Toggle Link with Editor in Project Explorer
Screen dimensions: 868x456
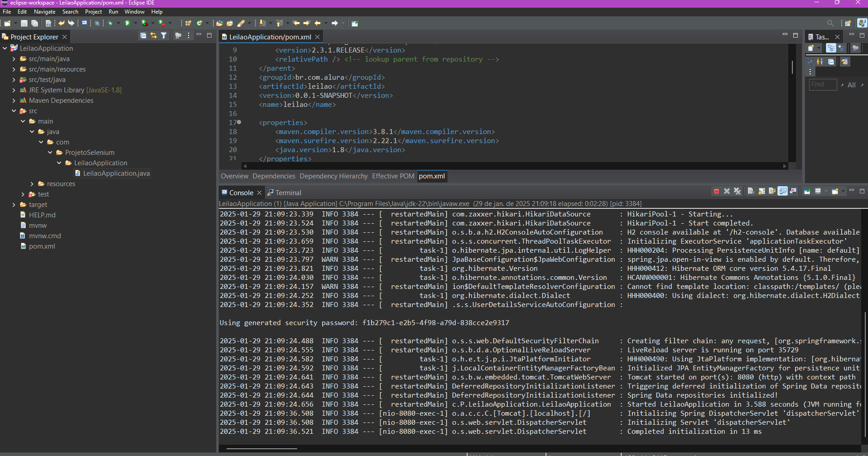[x=154, y=36]
